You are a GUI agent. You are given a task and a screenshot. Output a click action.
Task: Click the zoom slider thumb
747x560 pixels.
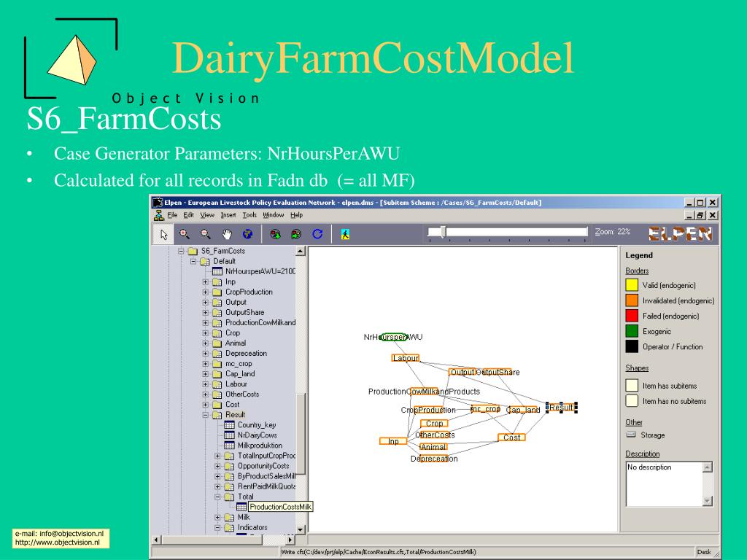(x=443, y=232)
